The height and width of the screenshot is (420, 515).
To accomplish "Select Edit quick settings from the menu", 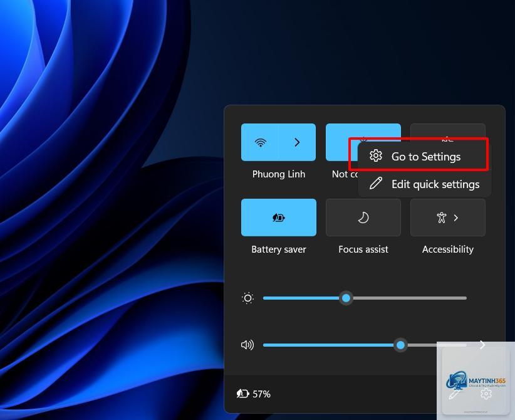I will (424, 184).
